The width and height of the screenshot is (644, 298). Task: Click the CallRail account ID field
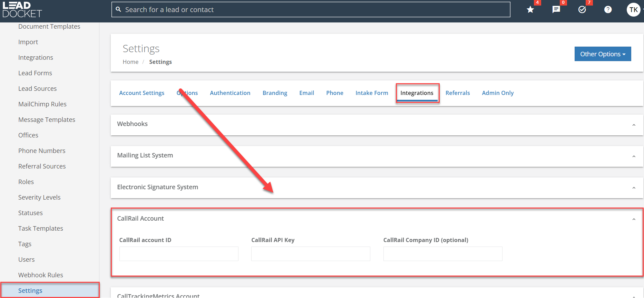[179, 254]
